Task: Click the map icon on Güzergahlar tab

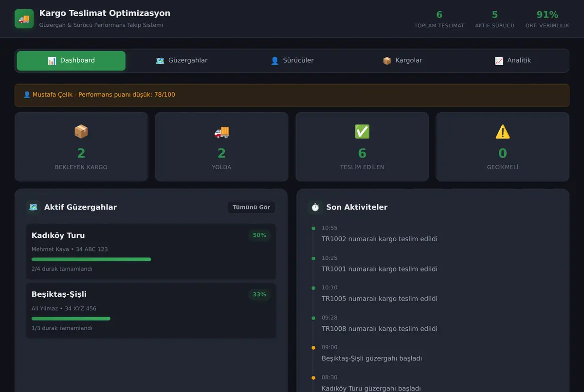Action: pos(160,61)
